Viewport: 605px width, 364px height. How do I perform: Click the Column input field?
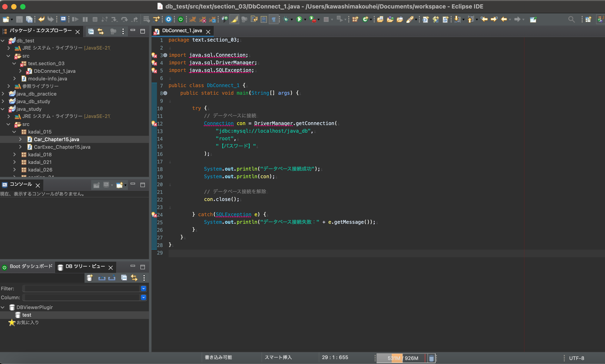(x=82, y=297)
